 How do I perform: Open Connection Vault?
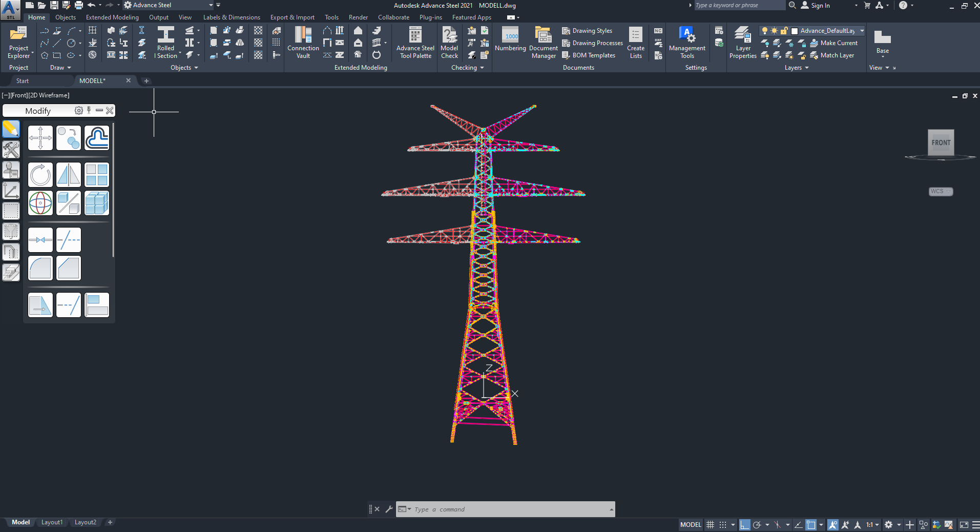[x=303, y=43]
